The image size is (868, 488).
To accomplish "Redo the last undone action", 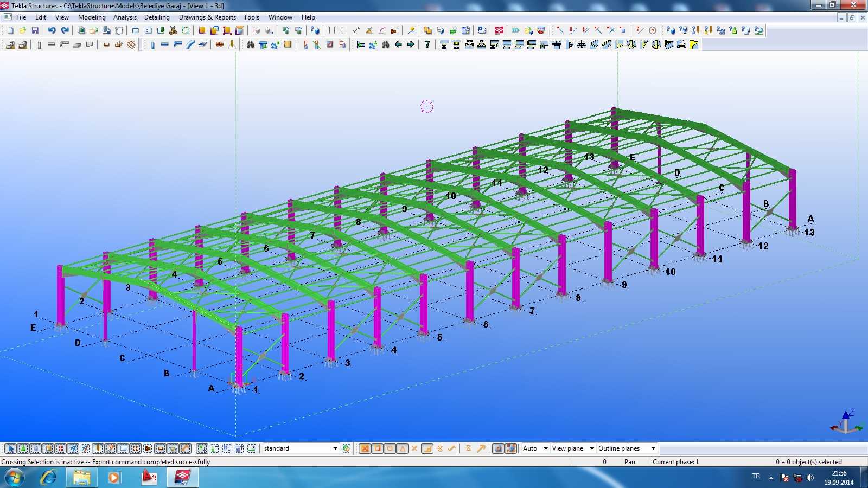I will (x=65, y=30).
